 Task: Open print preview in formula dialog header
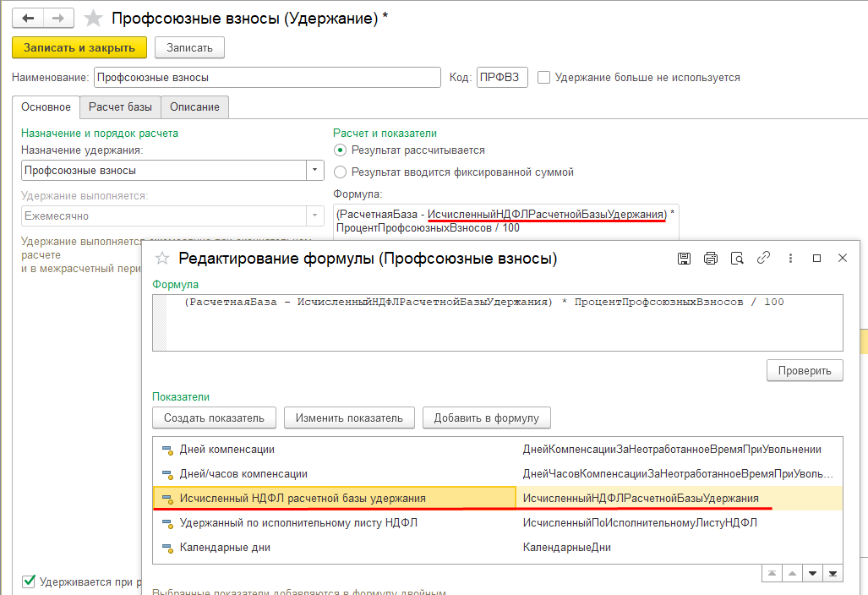[x=737, y=259]
